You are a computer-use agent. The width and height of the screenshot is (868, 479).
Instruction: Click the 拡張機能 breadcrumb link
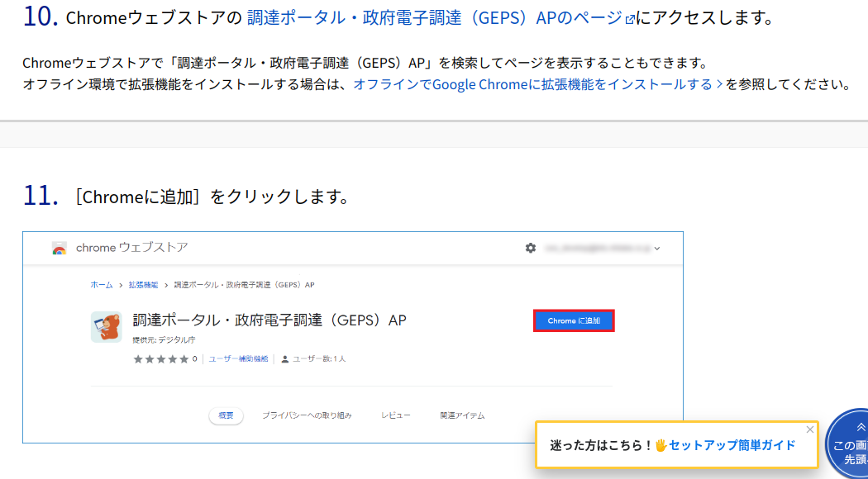143,285
